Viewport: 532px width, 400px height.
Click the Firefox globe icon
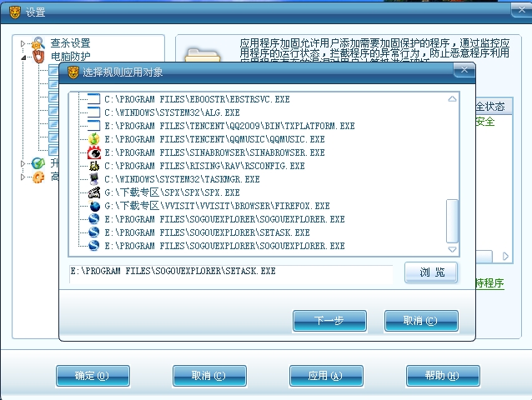pos(94,206)
